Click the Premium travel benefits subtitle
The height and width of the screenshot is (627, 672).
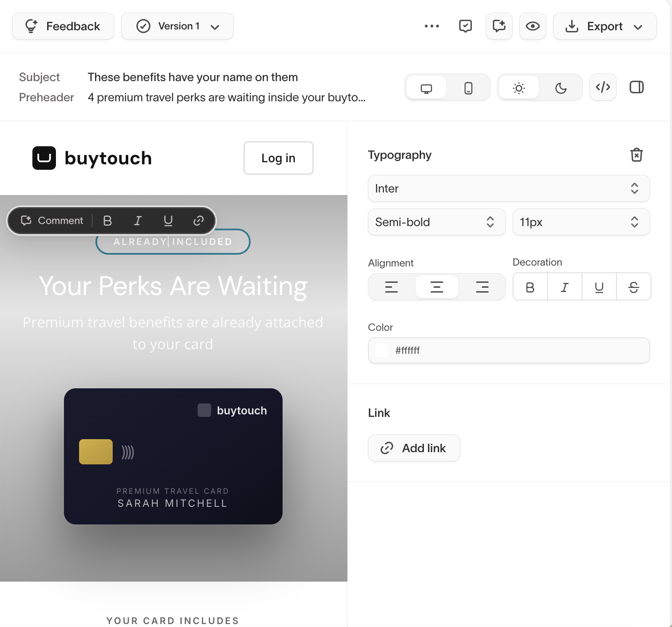click(x=173, y=333)
